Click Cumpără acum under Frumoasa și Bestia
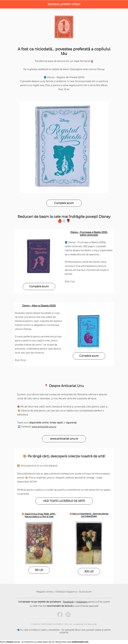Image resolution: width=128 pixels, height=644 pixels. coord(39,286)
